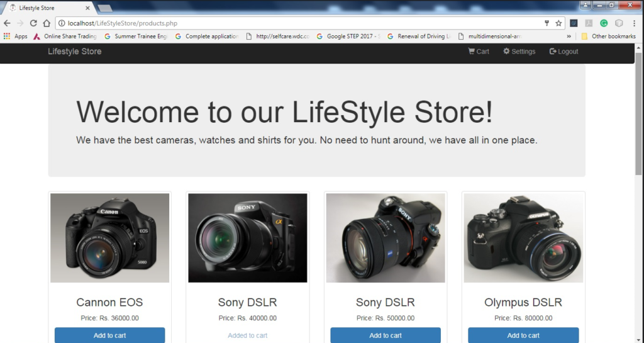Open the dark blue U extension
The height and width of the screenshot is (343, 644).
tap(574, 23)
